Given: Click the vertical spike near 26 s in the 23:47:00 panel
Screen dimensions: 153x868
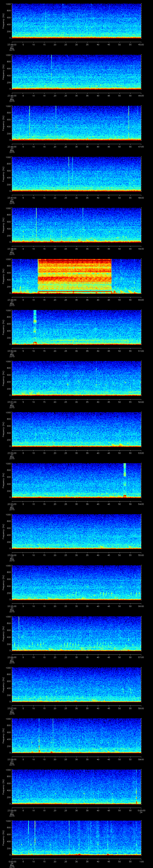Looking at the screenshot, I should coord(69,172).
